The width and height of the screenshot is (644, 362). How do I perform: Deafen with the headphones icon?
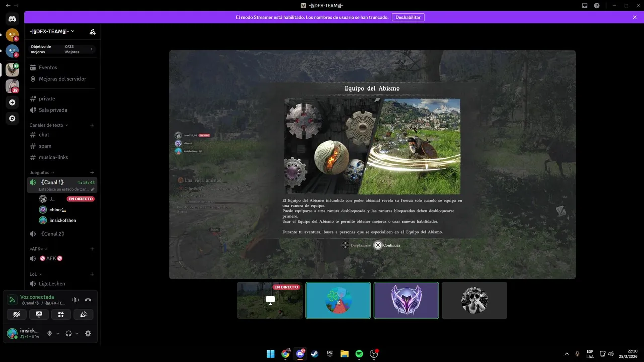69,333
